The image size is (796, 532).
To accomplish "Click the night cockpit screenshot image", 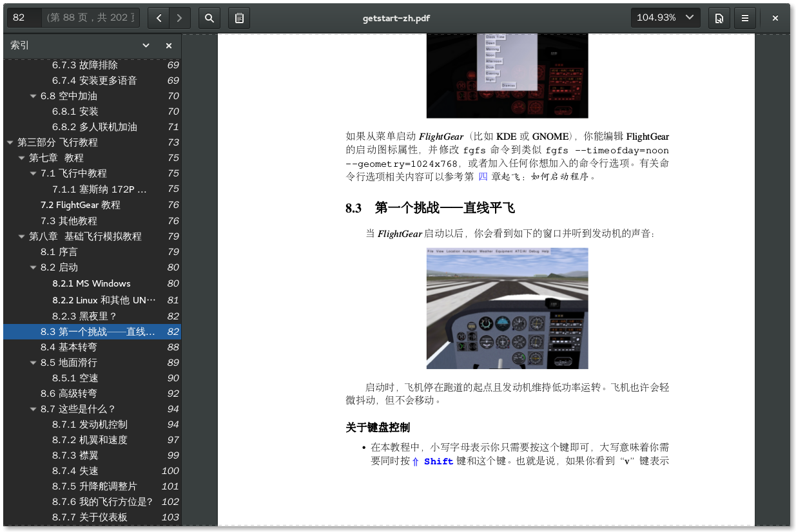I will pyautogui.click(x=507, y=76).
